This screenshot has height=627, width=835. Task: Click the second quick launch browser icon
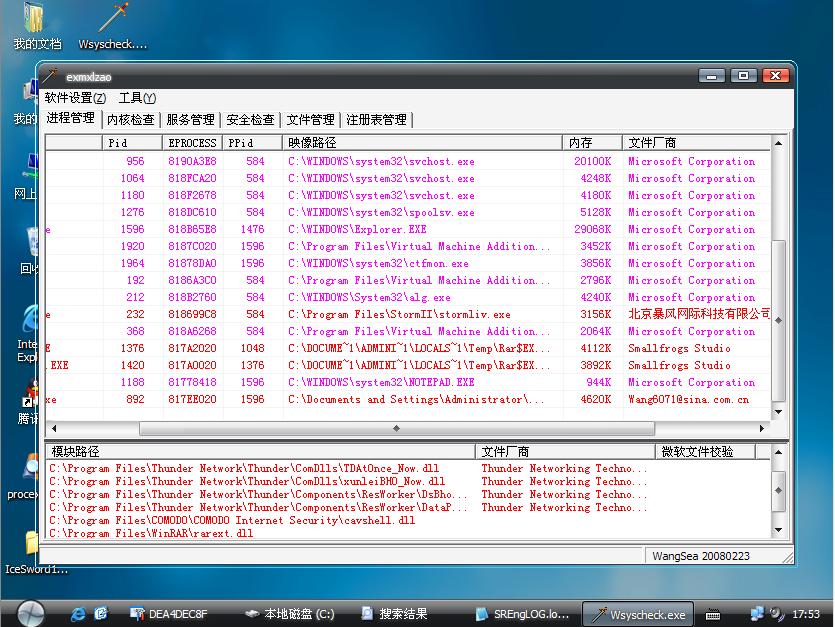(x=101, y=614)
